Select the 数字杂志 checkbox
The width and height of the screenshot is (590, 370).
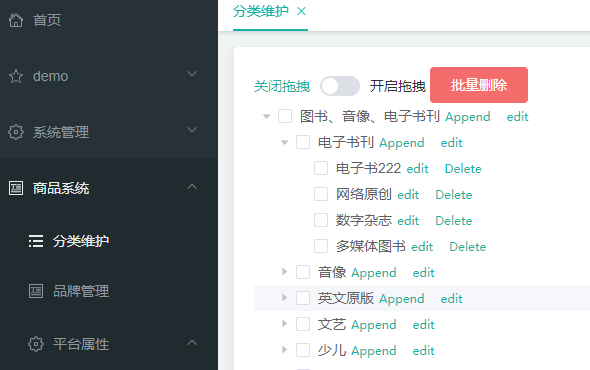[x=321, y=220]
